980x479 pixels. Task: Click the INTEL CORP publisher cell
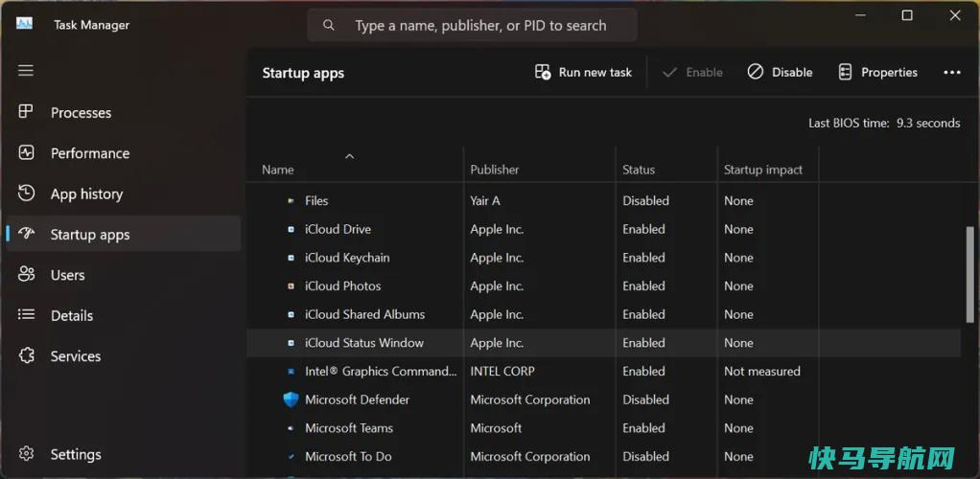click(x=502, y=372)
